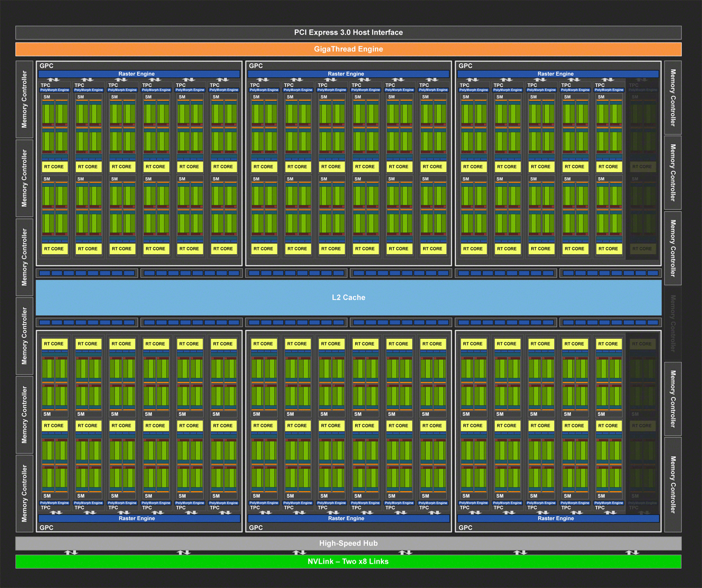Click the GPC label of the bottom-right cluster

[466, 528]
